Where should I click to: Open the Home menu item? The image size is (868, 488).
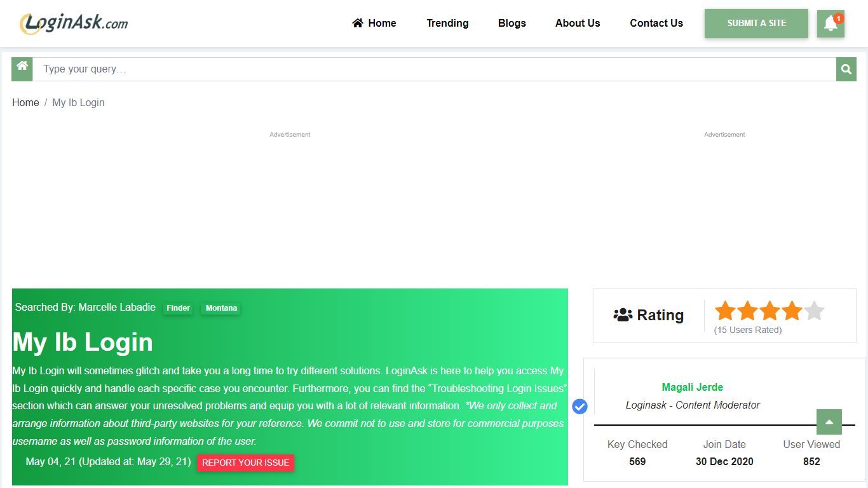tap(374, 24)
